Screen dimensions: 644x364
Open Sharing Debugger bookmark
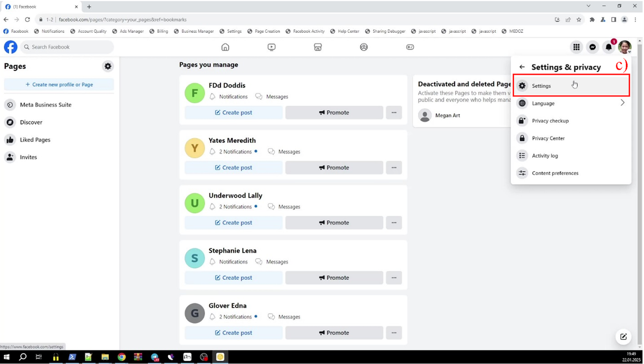[x=385, y=31]
